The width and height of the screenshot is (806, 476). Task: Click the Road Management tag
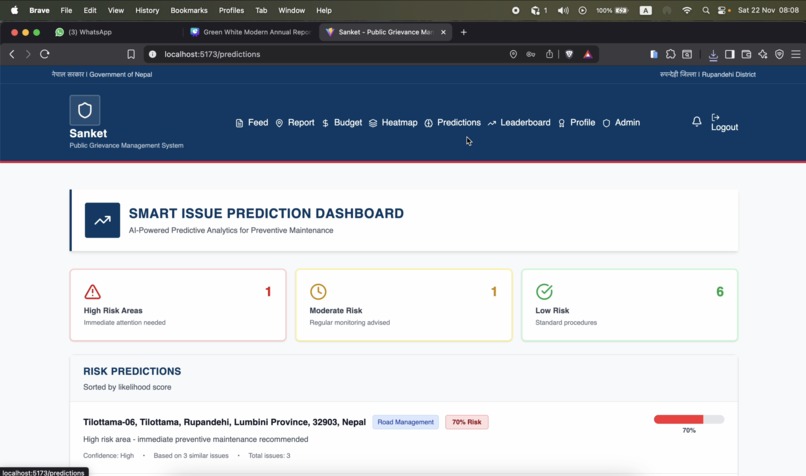[406, 422]
